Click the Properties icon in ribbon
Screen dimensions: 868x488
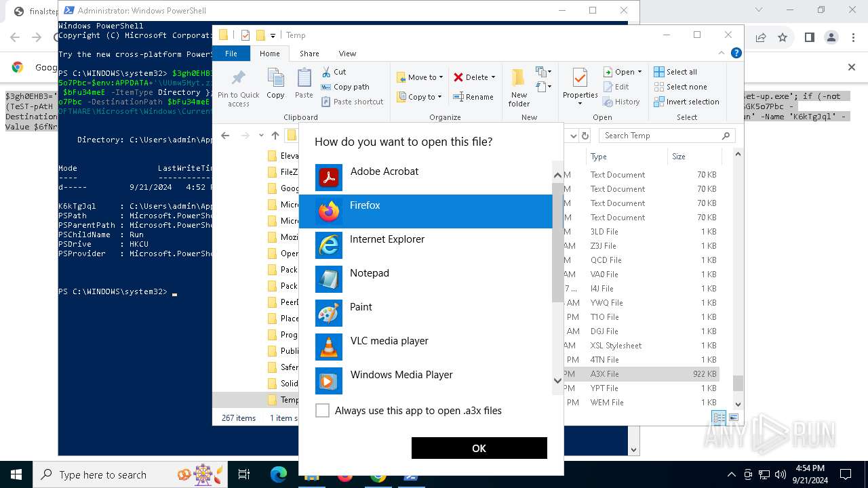580,79
